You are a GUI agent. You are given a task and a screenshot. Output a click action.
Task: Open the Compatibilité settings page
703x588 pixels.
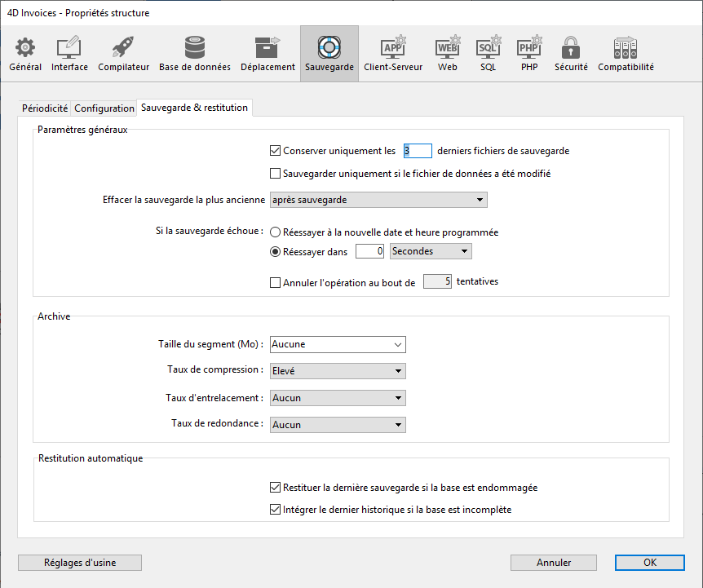(626, 48)
